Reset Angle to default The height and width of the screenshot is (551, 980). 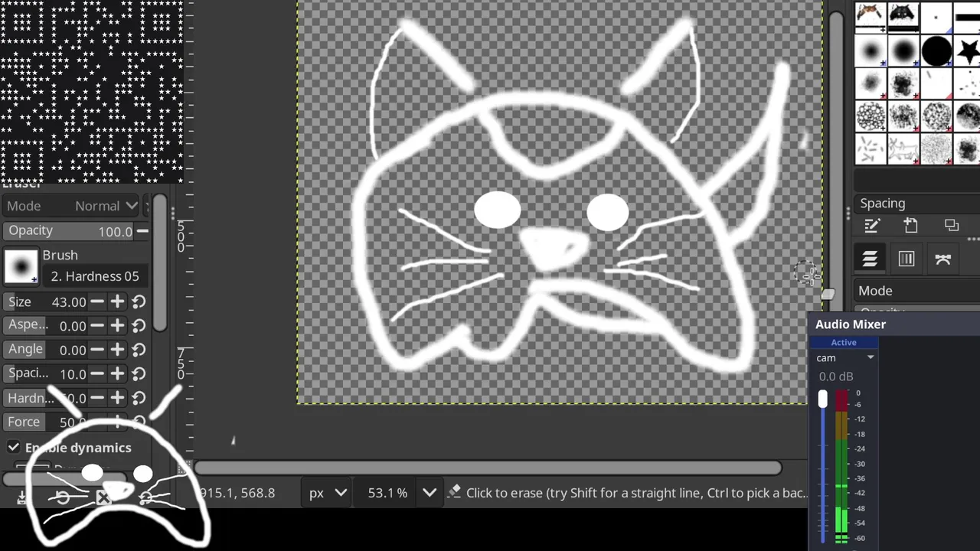(139, 350)
